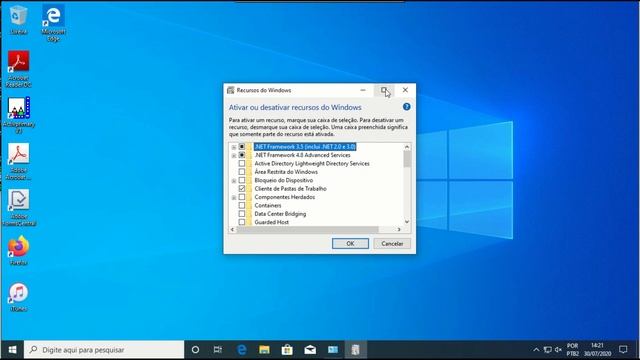Toggle the .NET Framework 4.8 Advanced Services checkbox

tap(242, 155)
